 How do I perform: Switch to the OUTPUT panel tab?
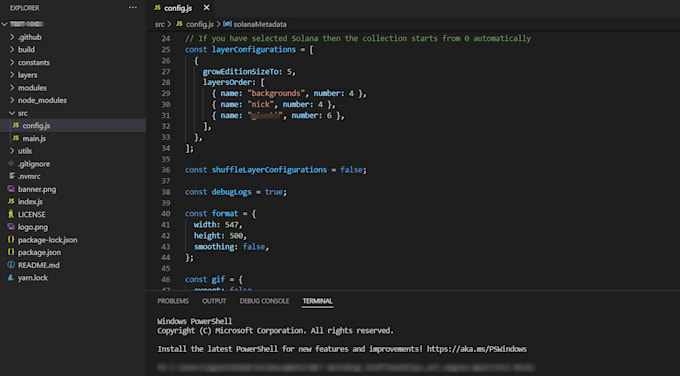coord(214,301)
